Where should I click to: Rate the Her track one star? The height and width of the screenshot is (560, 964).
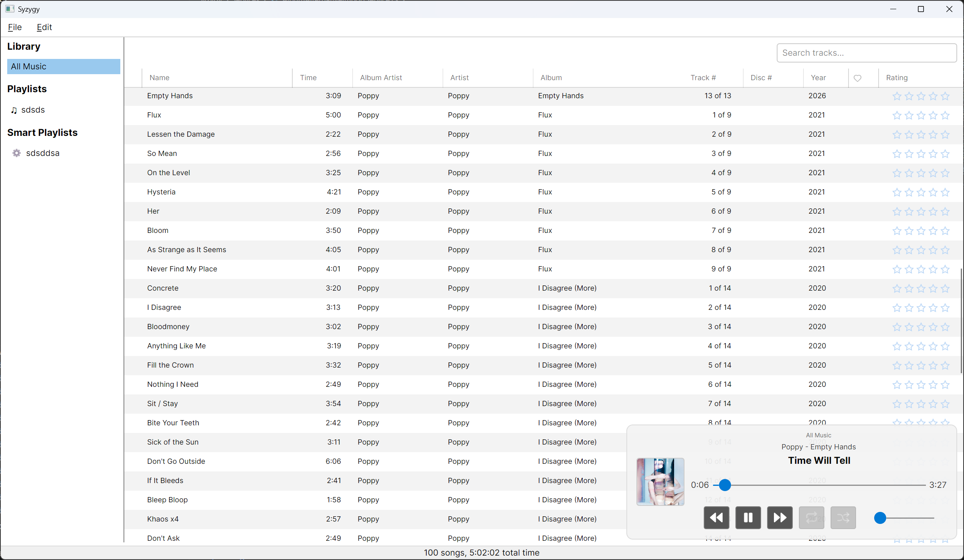pos(897,212)
